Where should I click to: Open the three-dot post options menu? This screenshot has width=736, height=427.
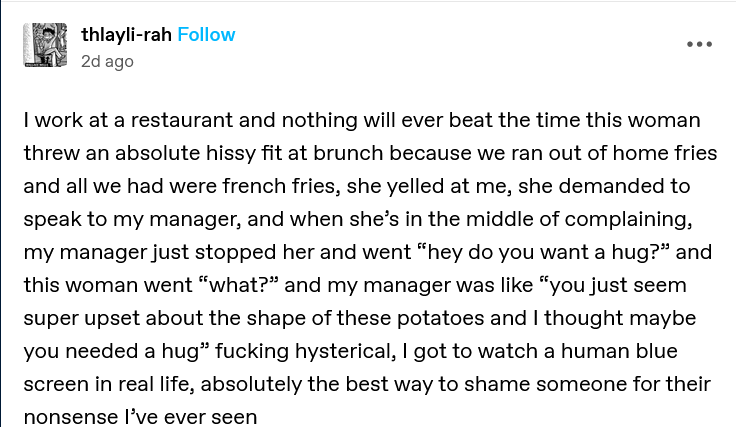pyautogui.click(x=699, y=45)
